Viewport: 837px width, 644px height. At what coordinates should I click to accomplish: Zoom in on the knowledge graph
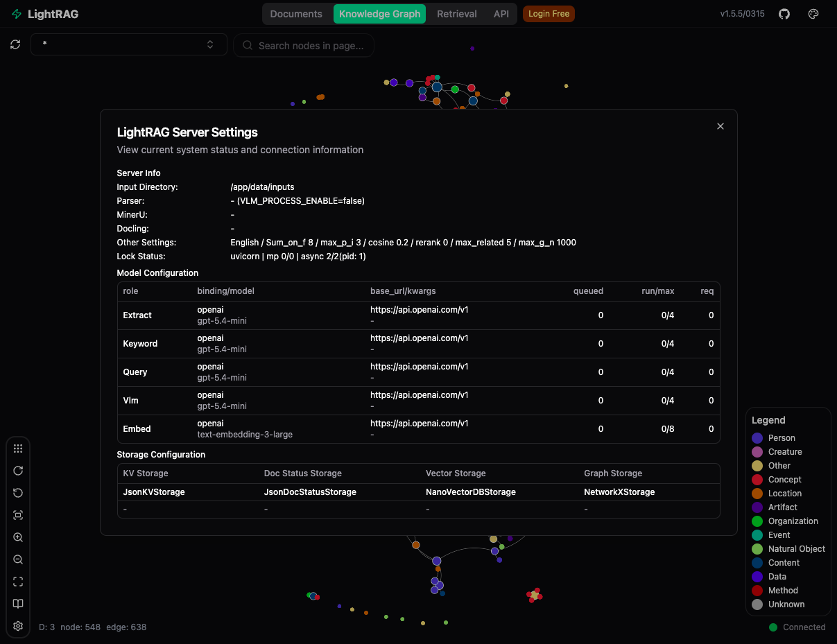(x=18, y=537)
